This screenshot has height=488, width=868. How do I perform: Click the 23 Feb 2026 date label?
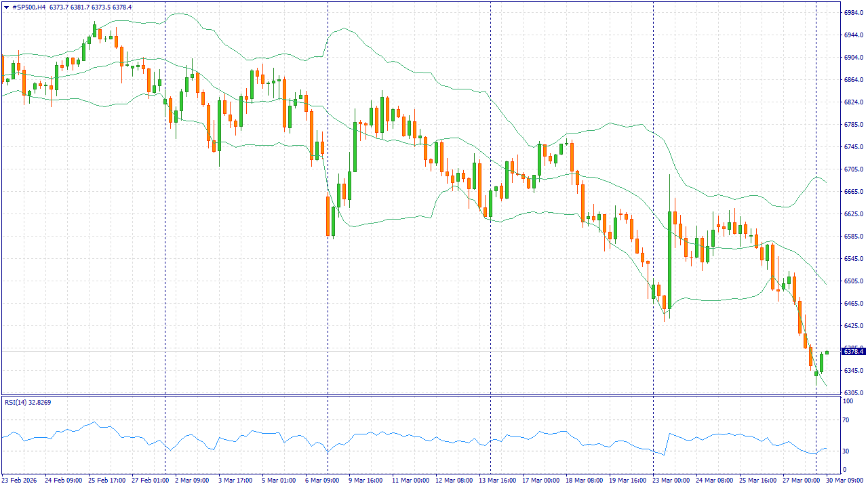[x=20, y=480]
